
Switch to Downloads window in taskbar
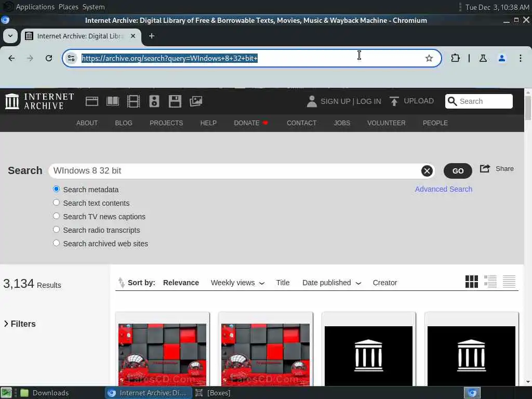45,393
